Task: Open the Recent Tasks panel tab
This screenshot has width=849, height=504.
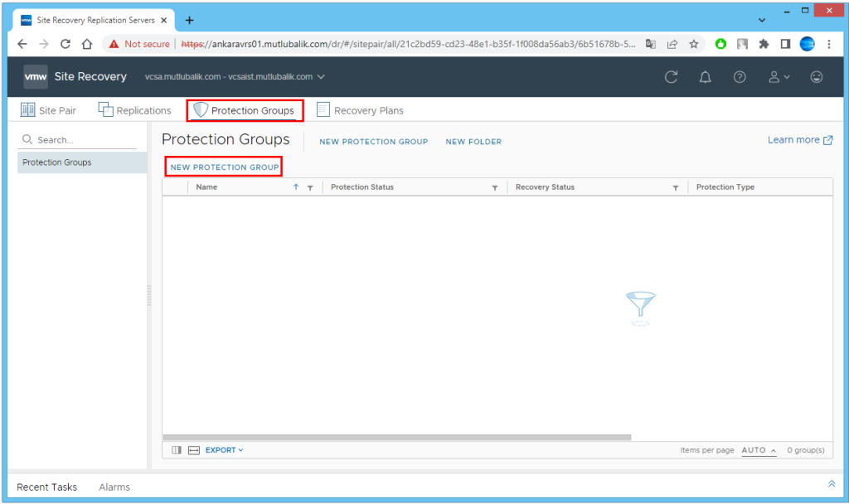Action: click(x=46, y=487)
